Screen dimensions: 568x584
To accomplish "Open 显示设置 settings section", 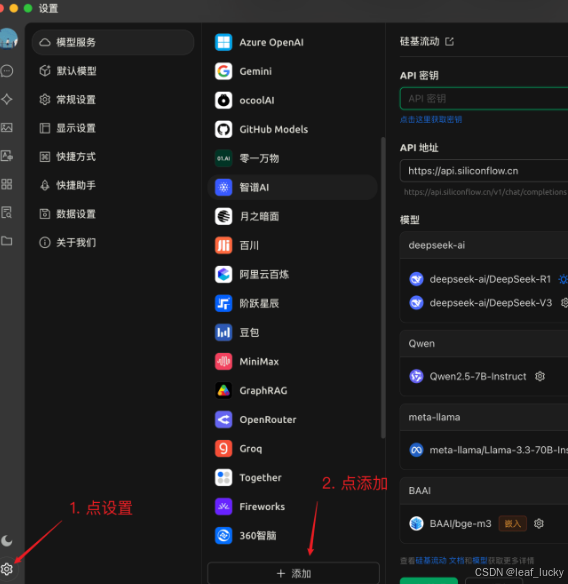I will point(113,128).
